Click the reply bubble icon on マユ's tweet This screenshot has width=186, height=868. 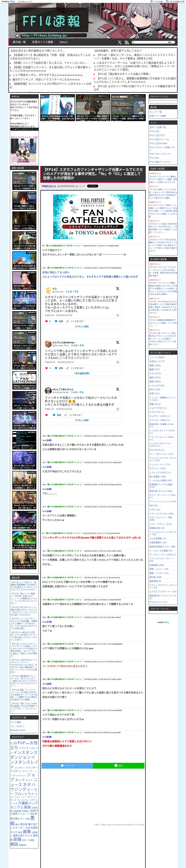coord(56,321)
